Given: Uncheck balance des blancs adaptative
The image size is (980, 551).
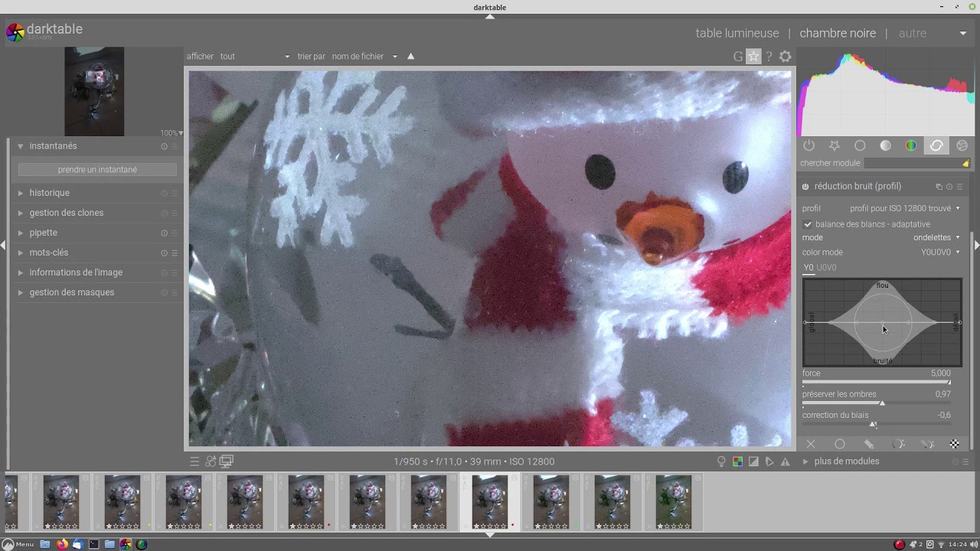Looking at the screenshot, I should (x=808, y=224).
